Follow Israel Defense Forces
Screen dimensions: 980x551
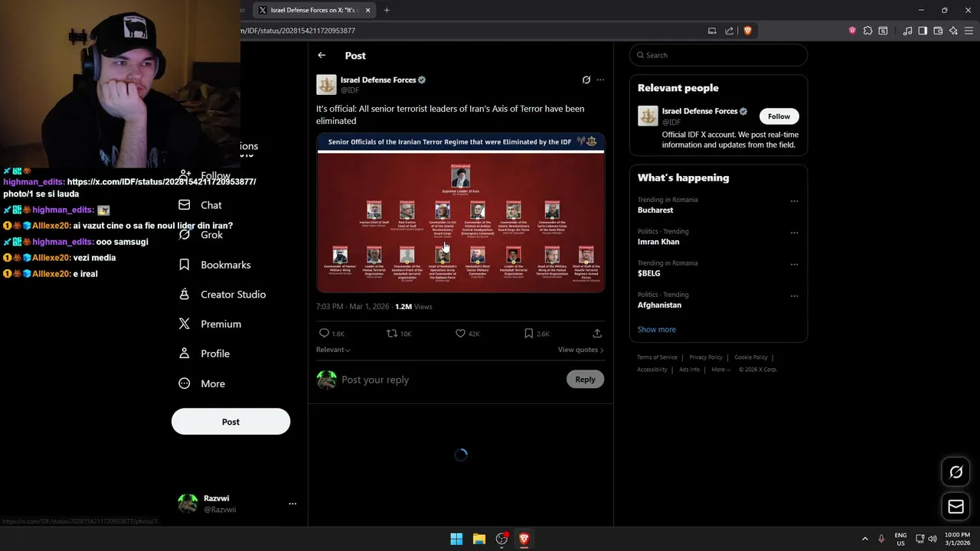[779, 116]
